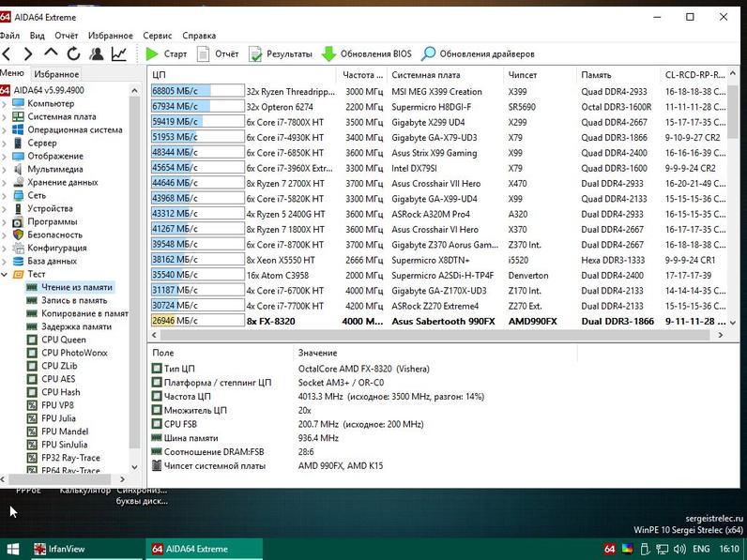Sort by Системная плата column header
Image resolution: width=747 pixels, height=560 pixels.
click(444, 75)
